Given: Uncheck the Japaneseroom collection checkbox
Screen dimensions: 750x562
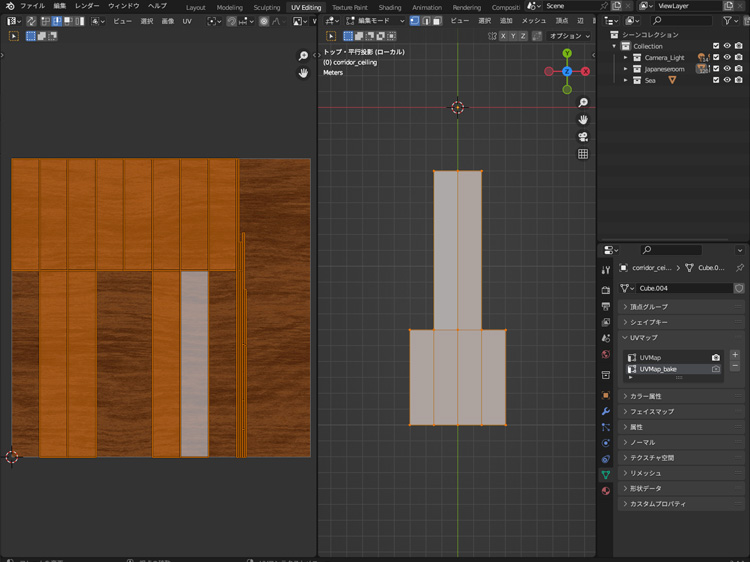Looking at the screenshot, I should click(x=716, y=69).
